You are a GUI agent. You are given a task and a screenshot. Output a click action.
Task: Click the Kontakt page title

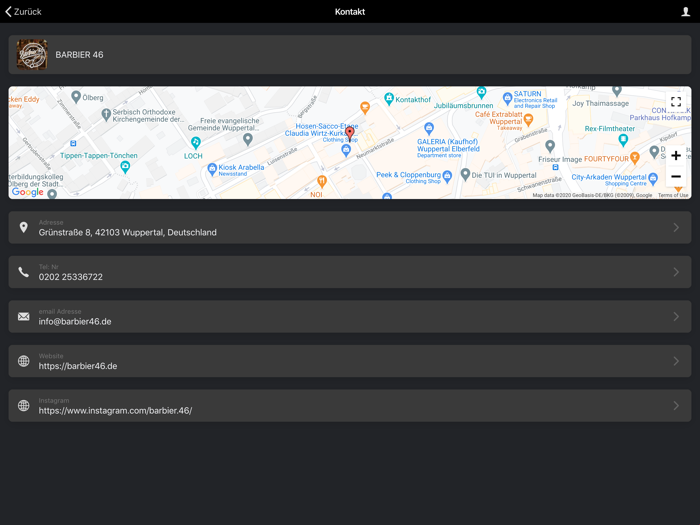click(350, 12)
